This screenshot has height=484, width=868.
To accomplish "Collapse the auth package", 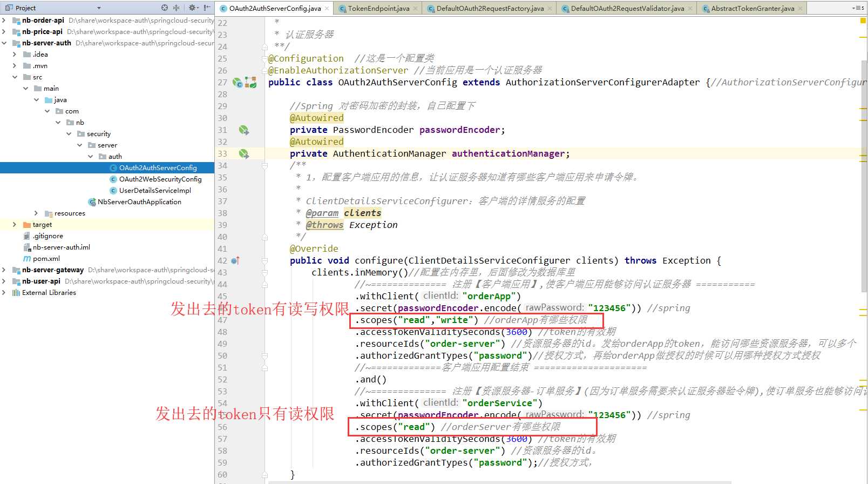I will tap(90, 156).
